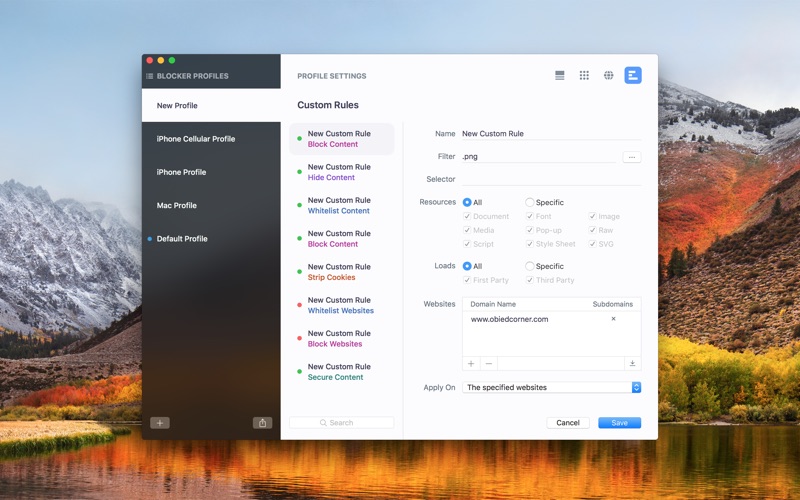Click the Cancel button
800x500 pixels.
[568, 423]
